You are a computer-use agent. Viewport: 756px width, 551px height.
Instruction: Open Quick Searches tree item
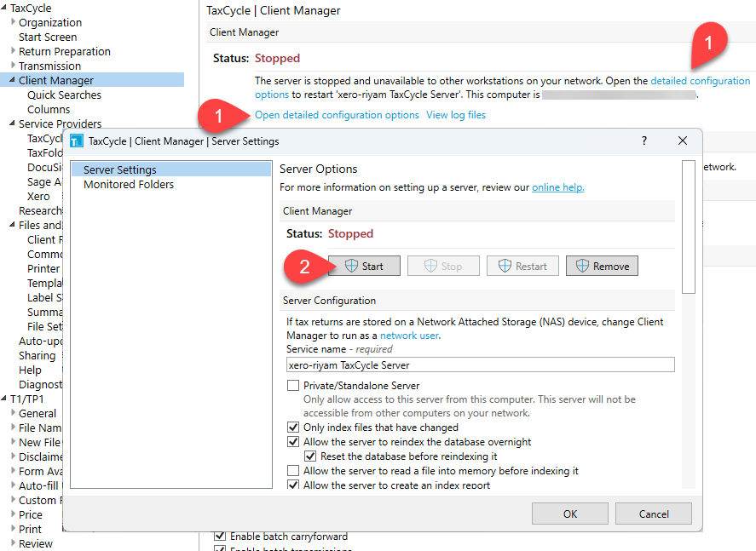click(64, 95)
